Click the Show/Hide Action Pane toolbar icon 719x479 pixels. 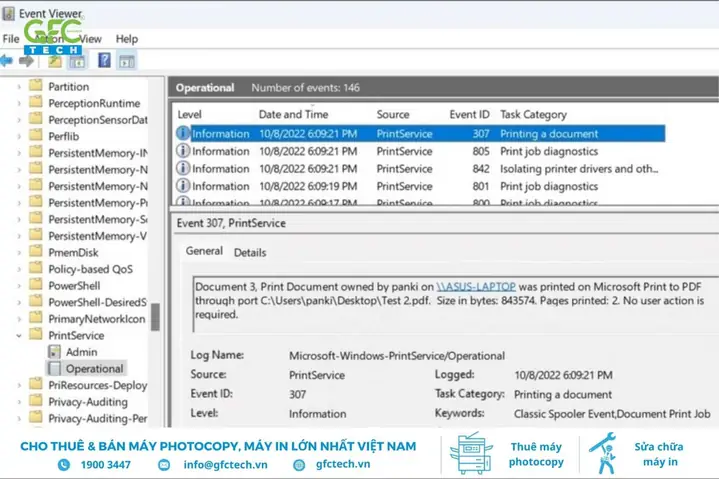pyautogui.click(x=127, y=61)
